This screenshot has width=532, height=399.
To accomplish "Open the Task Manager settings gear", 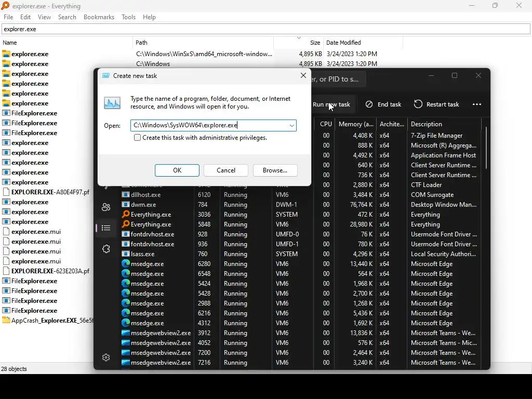I will click(106, 357).
